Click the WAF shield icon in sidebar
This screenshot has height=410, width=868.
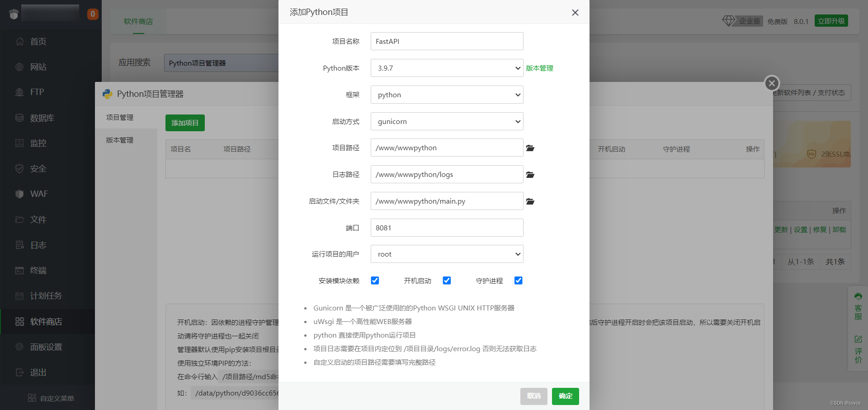(19, 194)
